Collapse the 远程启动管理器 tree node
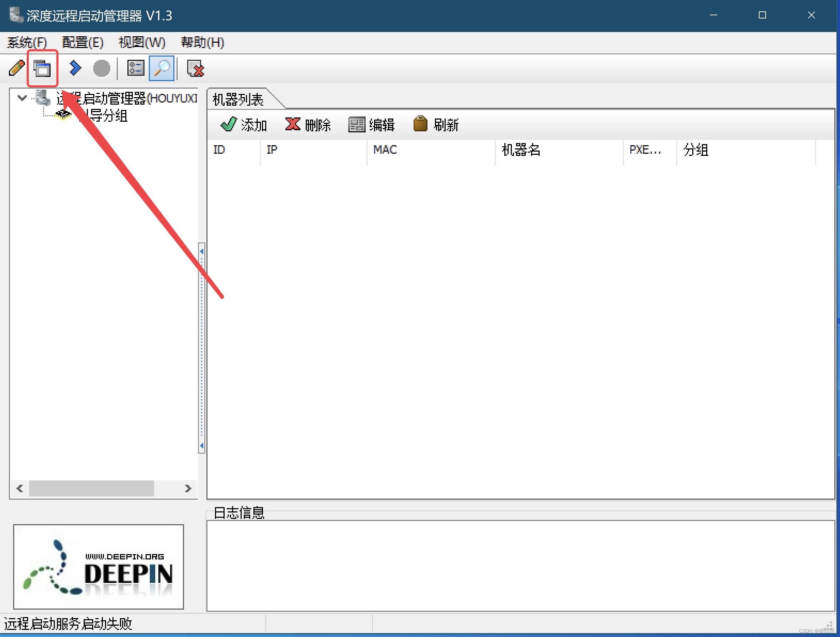The image size is (840, 637). [22, 98]
